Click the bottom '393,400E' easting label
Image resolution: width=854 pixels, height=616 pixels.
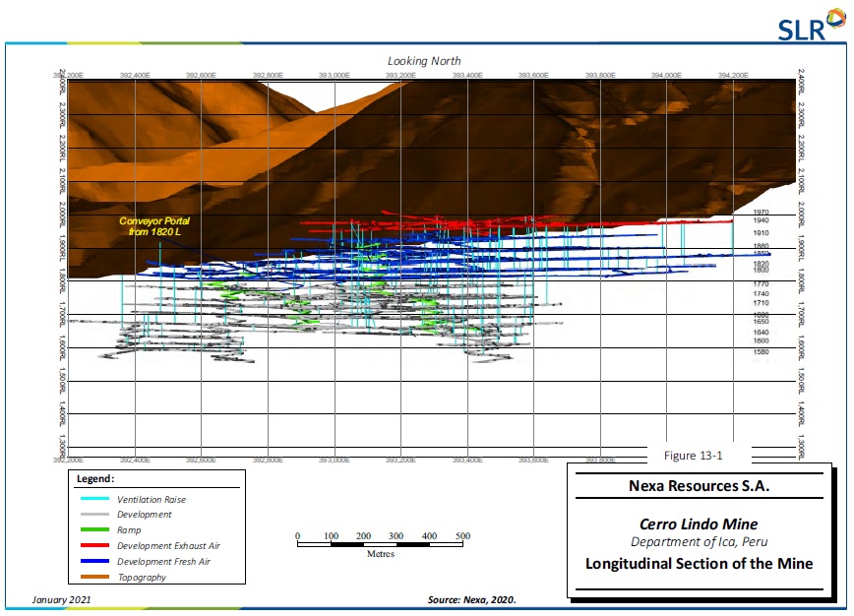[x=467, y=461]
